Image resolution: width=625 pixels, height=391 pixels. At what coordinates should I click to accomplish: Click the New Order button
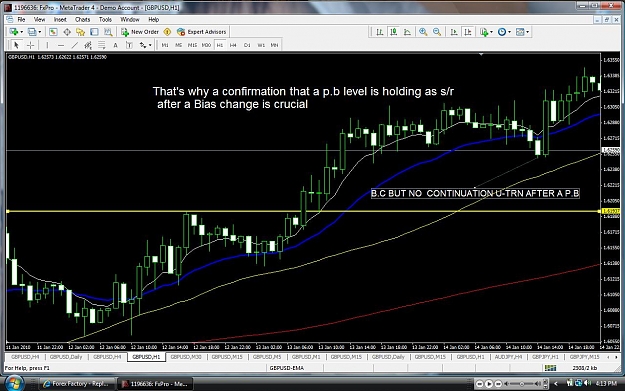(x=140, y=32)
